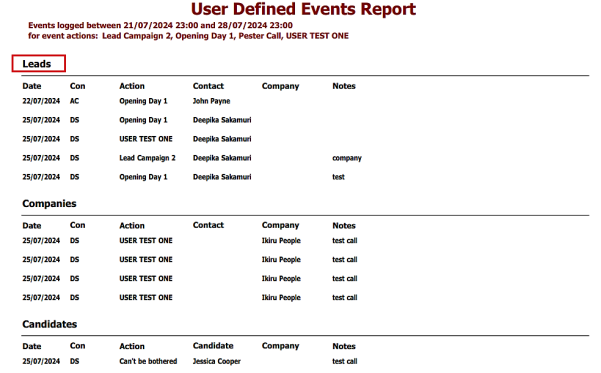The height and width of the screenshot is (373, 601).
Task: Click the Candidate column header
Action: click(213, 346)
